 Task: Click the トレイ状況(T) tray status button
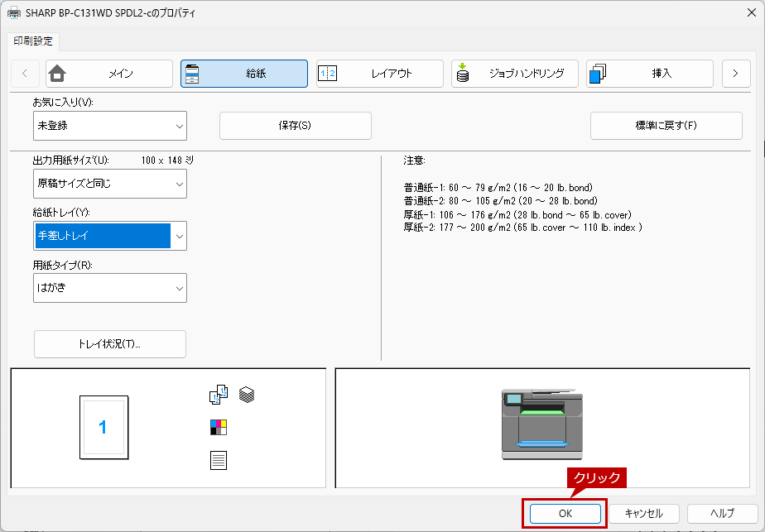pos(109,344)
